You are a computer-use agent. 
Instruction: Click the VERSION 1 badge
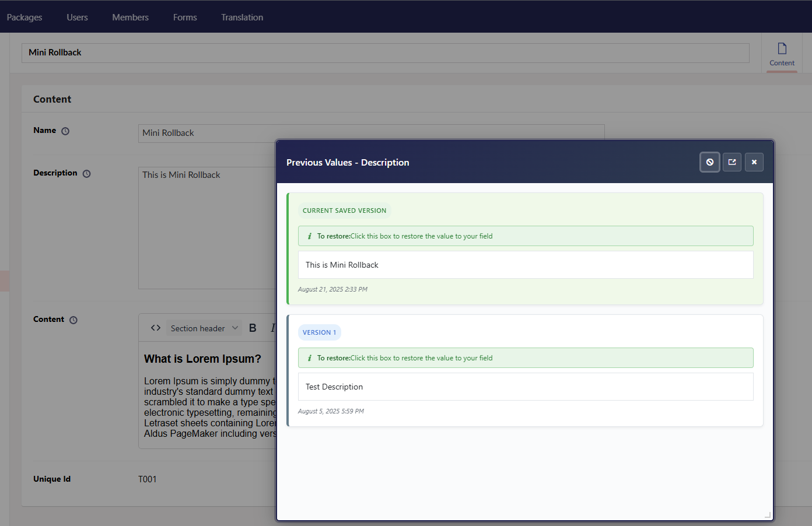point(319,332)
